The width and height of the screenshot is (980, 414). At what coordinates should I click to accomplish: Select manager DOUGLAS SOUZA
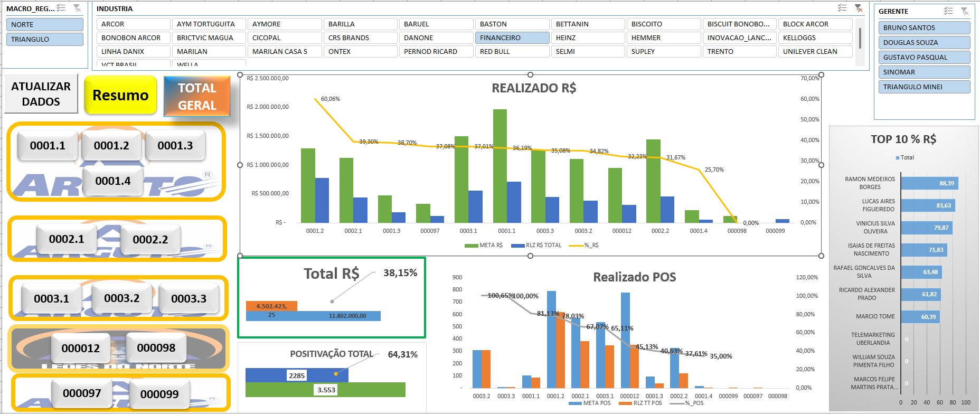click(925, 42)
